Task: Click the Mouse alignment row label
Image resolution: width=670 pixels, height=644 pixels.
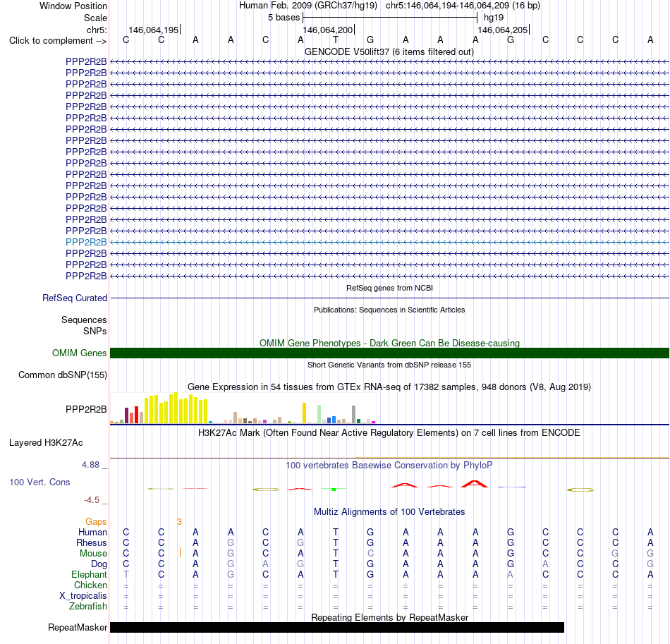Action: tap(93, 554)
